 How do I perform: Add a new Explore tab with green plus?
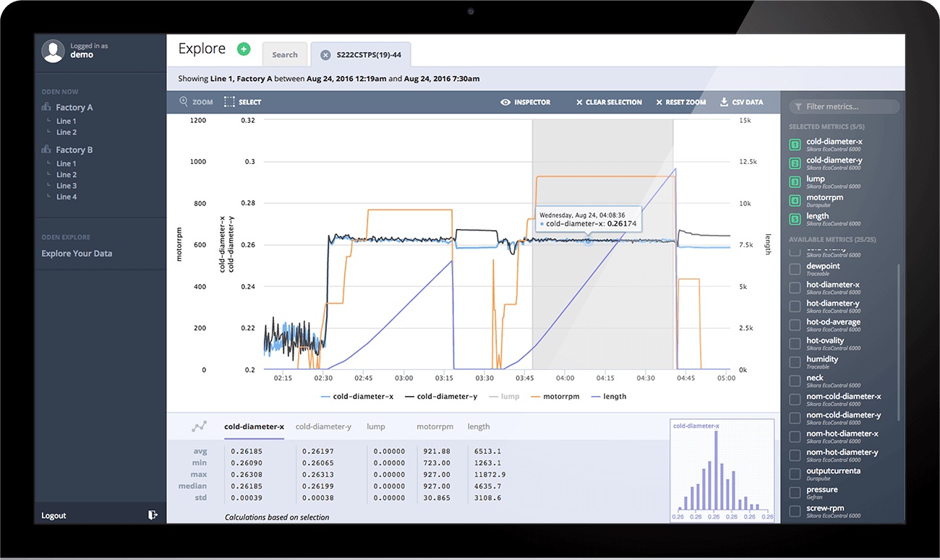[244, 49]
